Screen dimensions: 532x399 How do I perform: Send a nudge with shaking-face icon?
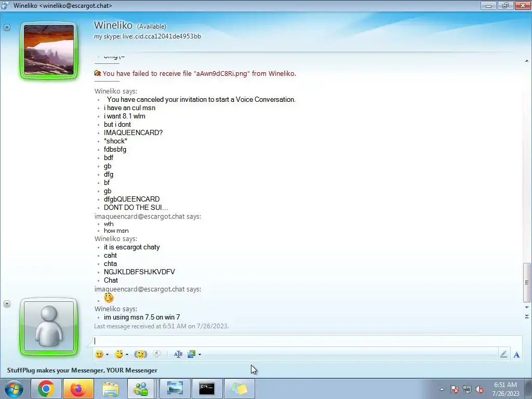(140, 354)
